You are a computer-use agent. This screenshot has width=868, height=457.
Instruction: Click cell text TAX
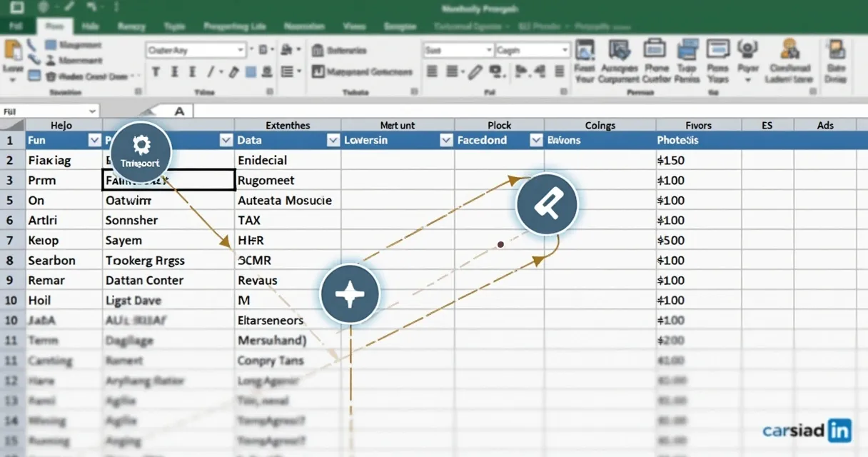tap(249, 221)
